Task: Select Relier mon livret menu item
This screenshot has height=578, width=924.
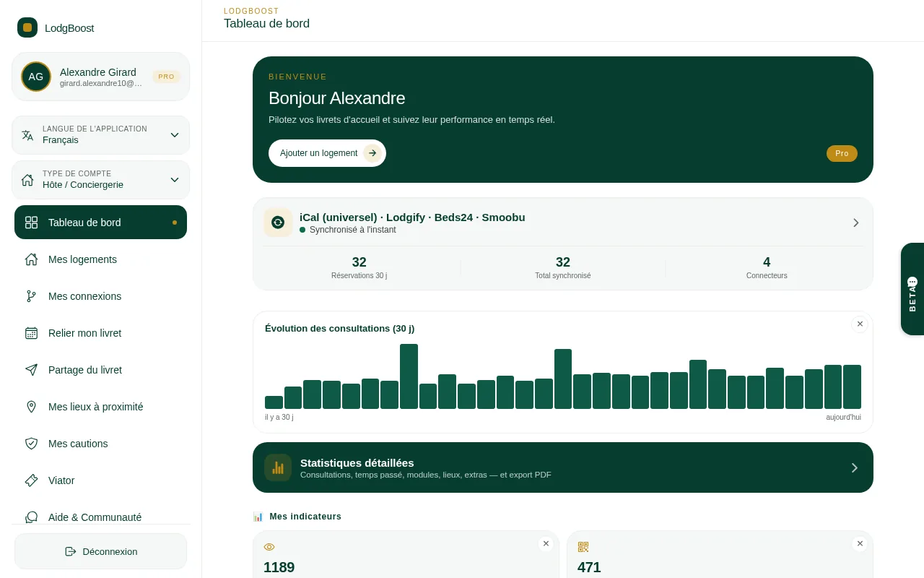Action: coord(100,333)
